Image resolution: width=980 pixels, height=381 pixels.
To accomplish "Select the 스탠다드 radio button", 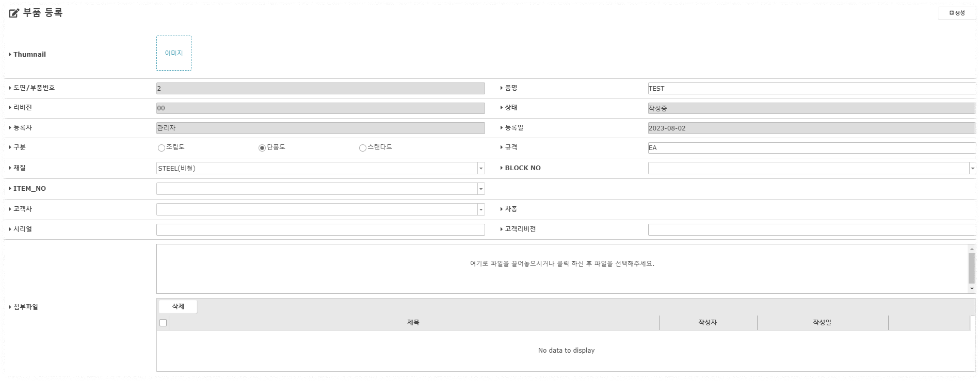I will tap(363, 148).
